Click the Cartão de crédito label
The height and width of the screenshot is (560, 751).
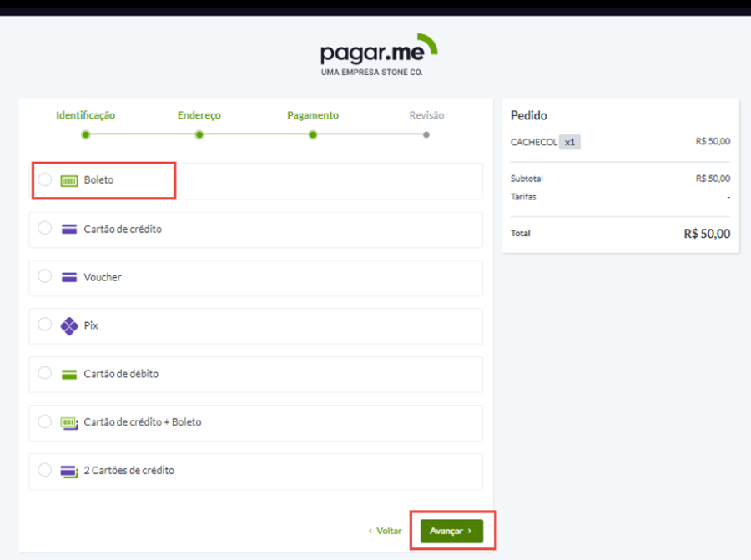pyautogui.click(x=123, y=229)
